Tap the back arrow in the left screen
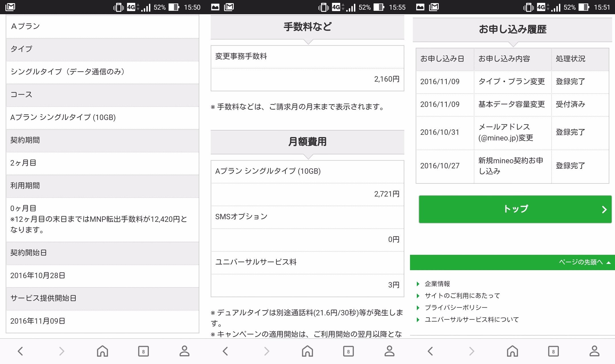The width and height of the screenshot is (615, 364). click(x=20, y=351)
